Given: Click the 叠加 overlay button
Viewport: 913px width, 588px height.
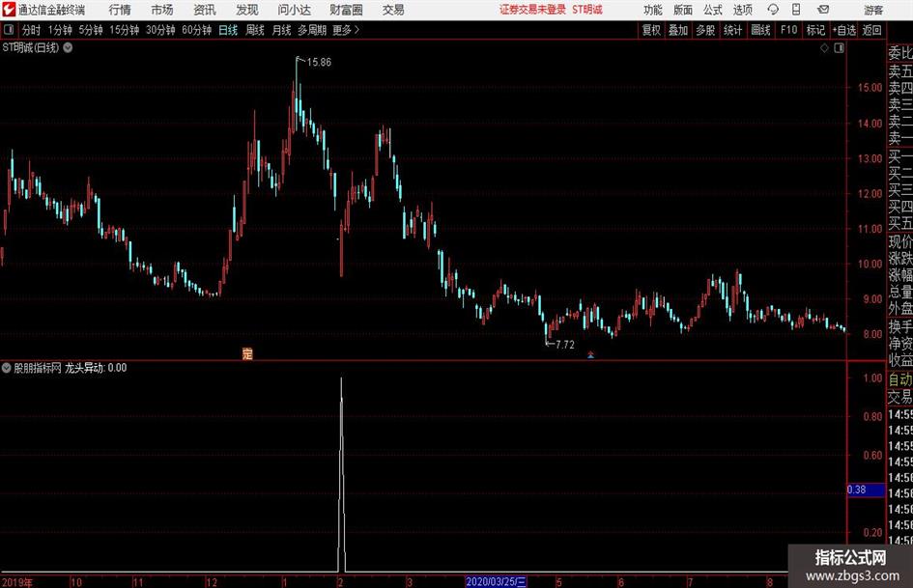Looking at the screenshot, I should (678, 30).
